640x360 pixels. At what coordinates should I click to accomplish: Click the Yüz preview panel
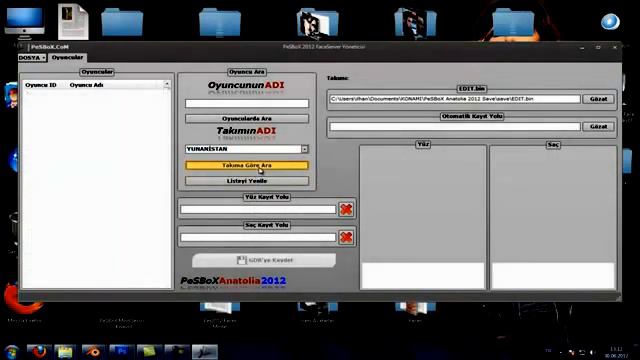[x=423, y=217]
